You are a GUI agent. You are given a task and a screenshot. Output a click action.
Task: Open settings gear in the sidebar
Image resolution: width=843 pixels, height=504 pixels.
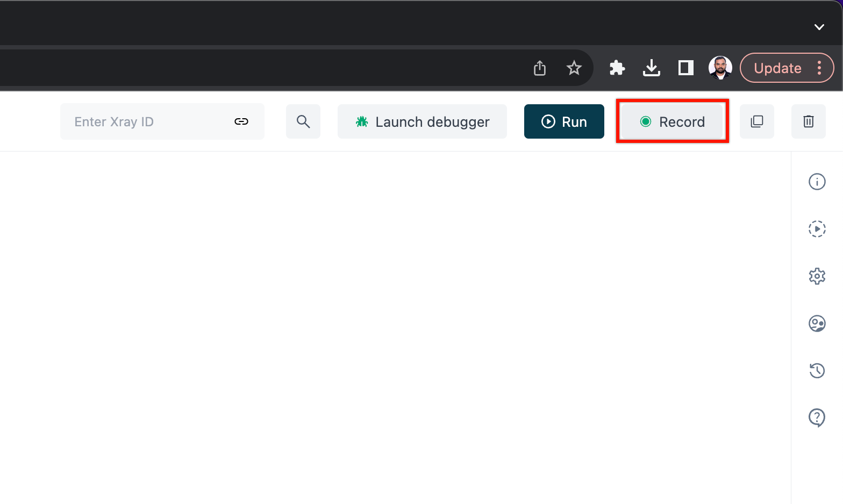817,276
